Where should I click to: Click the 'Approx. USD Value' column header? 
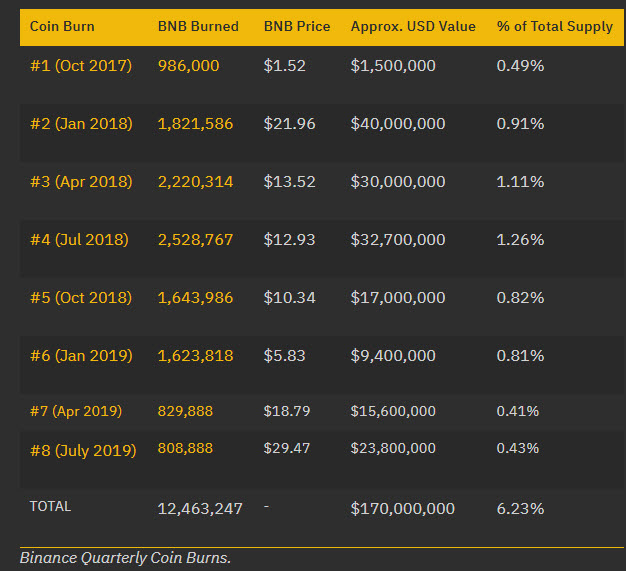pyautogui.click(x=413, y=26)
